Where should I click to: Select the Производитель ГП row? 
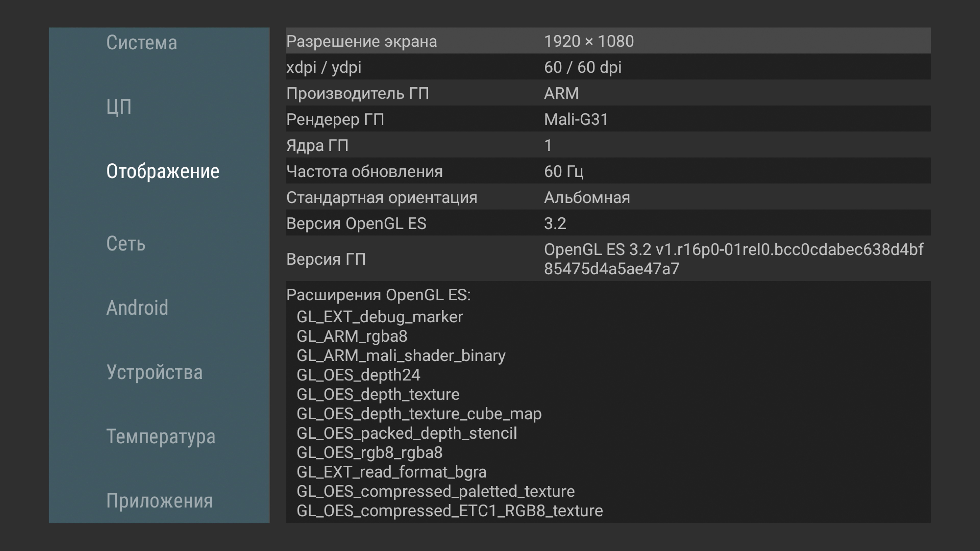click(608, 93)
